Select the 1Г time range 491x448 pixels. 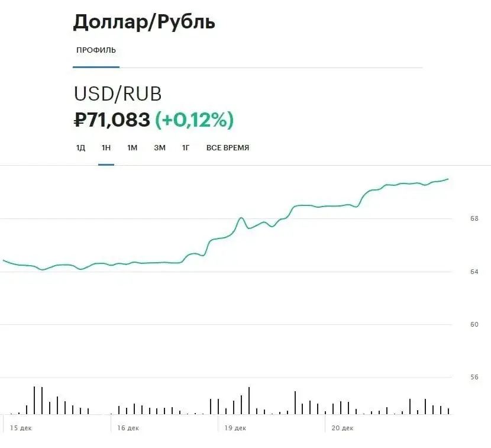[186, 147]
